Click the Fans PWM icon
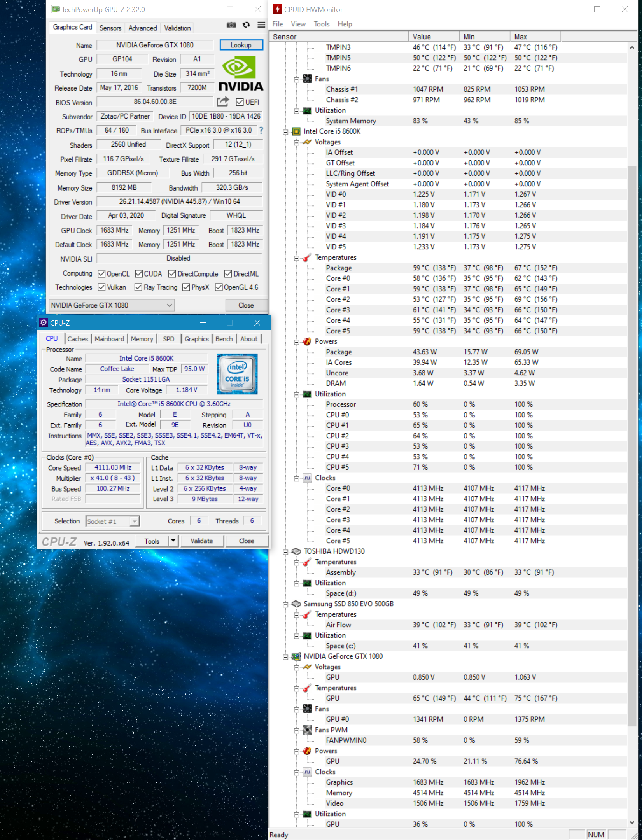This screenshot has width=642, height=840. click(x=307, y=730)
